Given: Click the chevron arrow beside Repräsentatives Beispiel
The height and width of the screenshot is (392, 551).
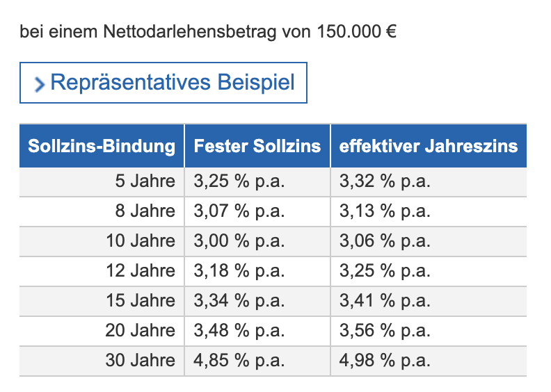Looking at the screenshot, I should [40, 84].
